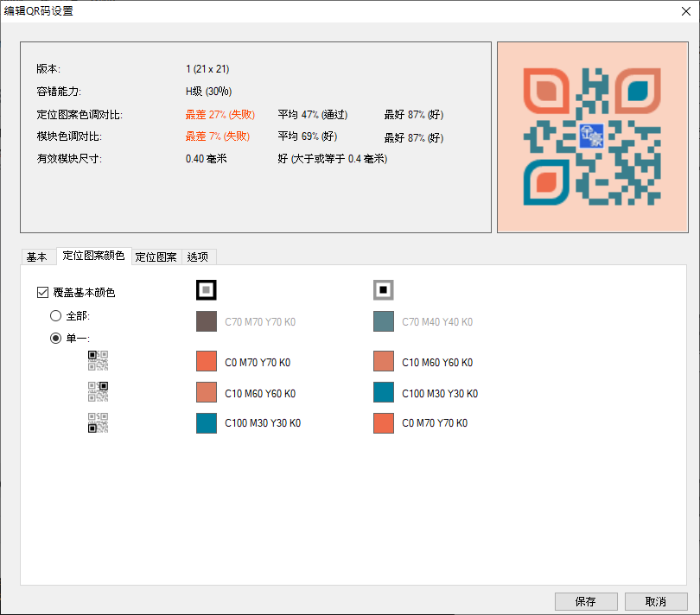Click the inner finder pattern dot icon
The image size is (700, 615).
click(x=384, y=290)
